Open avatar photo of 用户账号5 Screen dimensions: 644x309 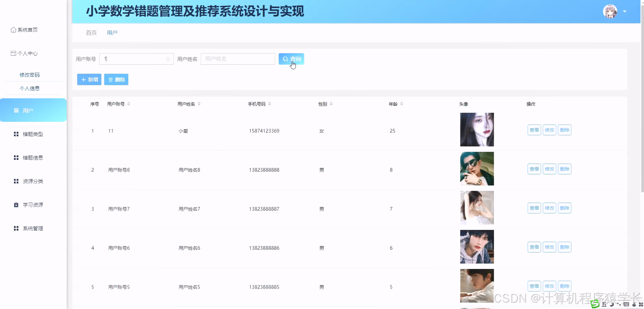(477, 286)
